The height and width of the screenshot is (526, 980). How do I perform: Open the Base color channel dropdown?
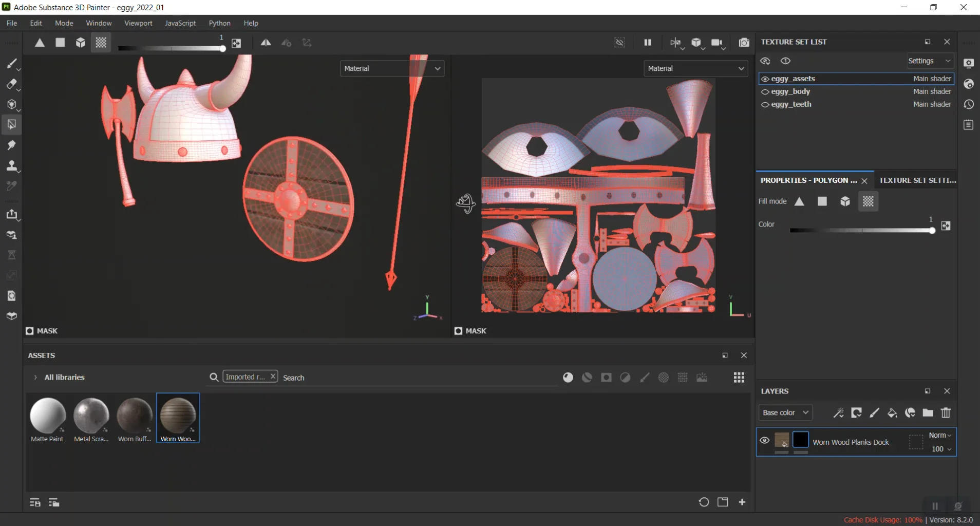[785, 412]
